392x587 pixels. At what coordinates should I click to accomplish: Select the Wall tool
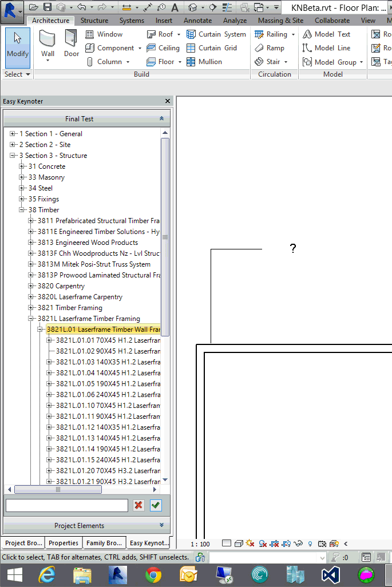[47, 45]
